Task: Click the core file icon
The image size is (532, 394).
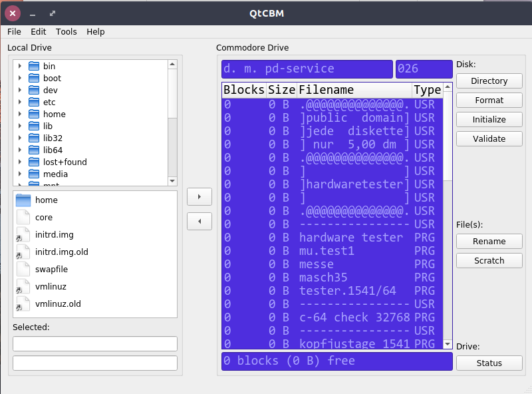Action: (x=23, y=218)
